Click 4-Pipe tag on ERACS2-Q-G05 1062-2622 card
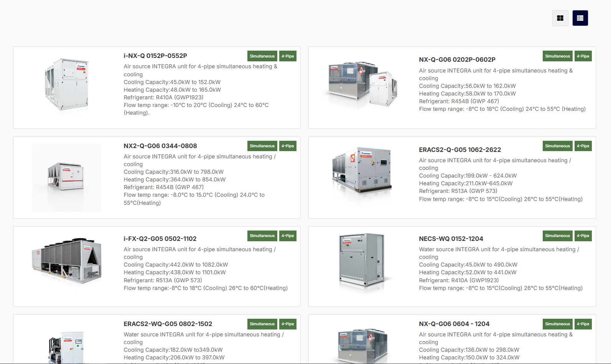This screenshot has height=364, width=611. [x=583, y=146]
